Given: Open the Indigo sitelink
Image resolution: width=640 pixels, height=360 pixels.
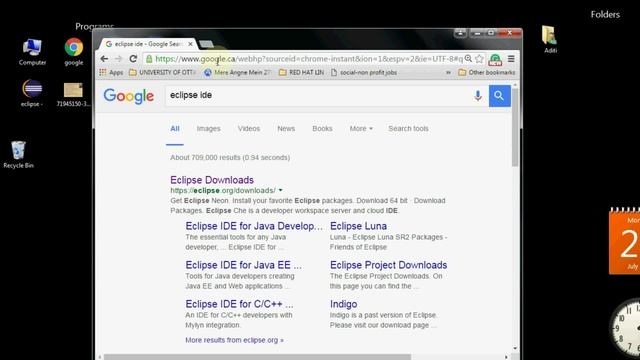Looking at the screenshot, I should coord(344,304).
